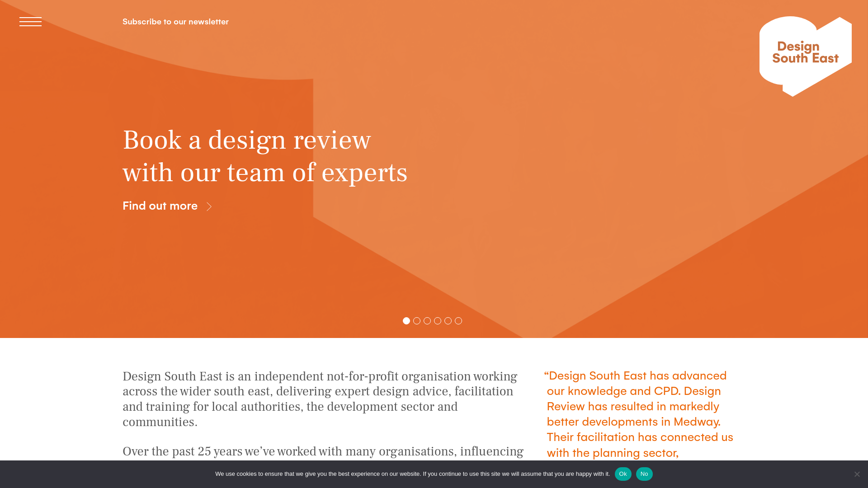Click the paragraph starting 'Design South East is an independent'
Image resolution: width=868 pixels, height=488 pixels.
(320, 399)
